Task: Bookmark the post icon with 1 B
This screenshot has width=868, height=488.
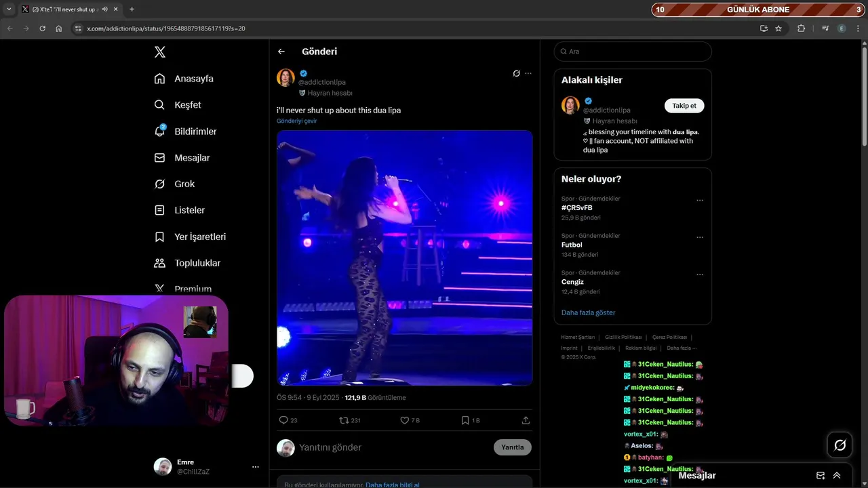Action: pos(470,420)
